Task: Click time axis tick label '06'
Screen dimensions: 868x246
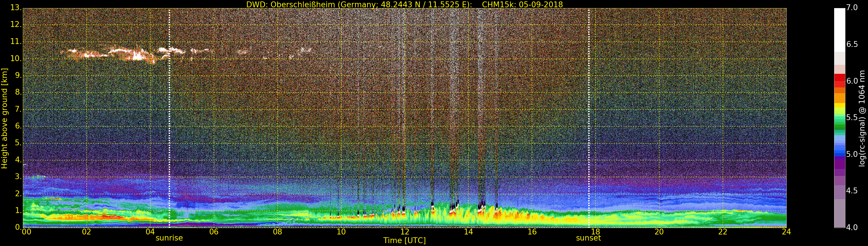Action: point(214,232)
